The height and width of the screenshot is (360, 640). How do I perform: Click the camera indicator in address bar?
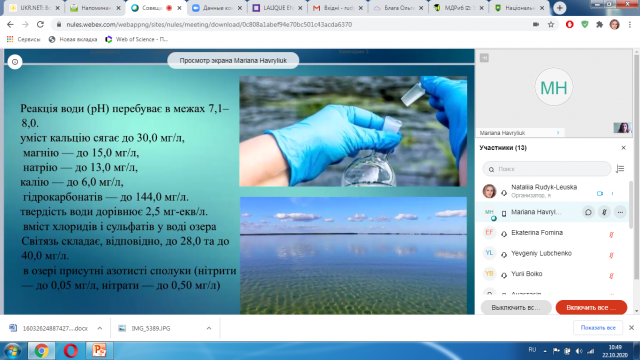click(x=536, y=24)
